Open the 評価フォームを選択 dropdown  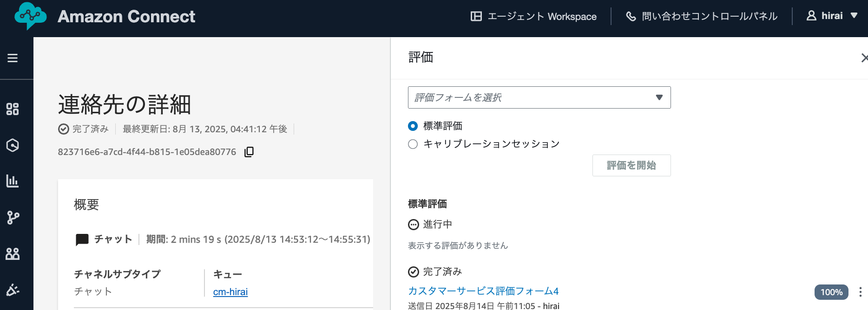pos(539,97)
